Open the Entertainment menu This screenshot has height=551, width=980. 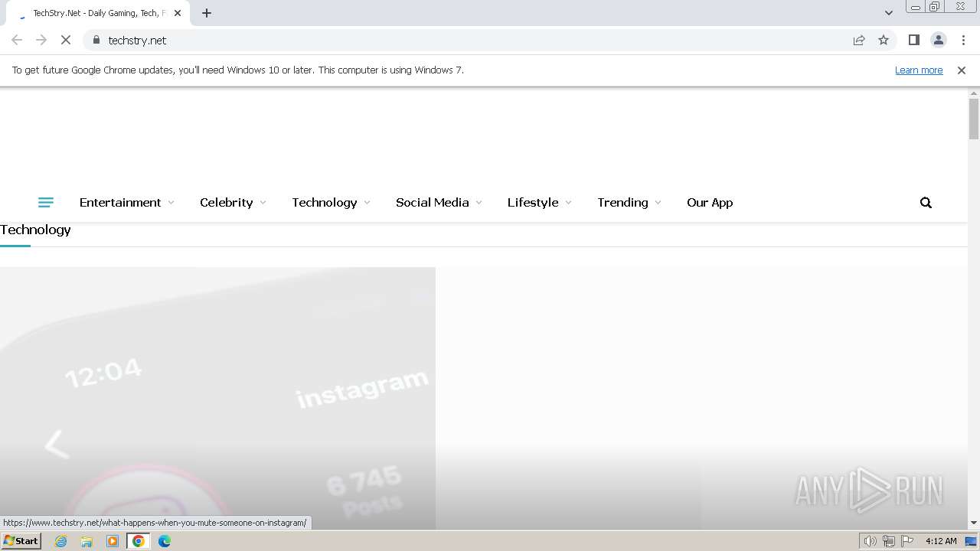120,203
